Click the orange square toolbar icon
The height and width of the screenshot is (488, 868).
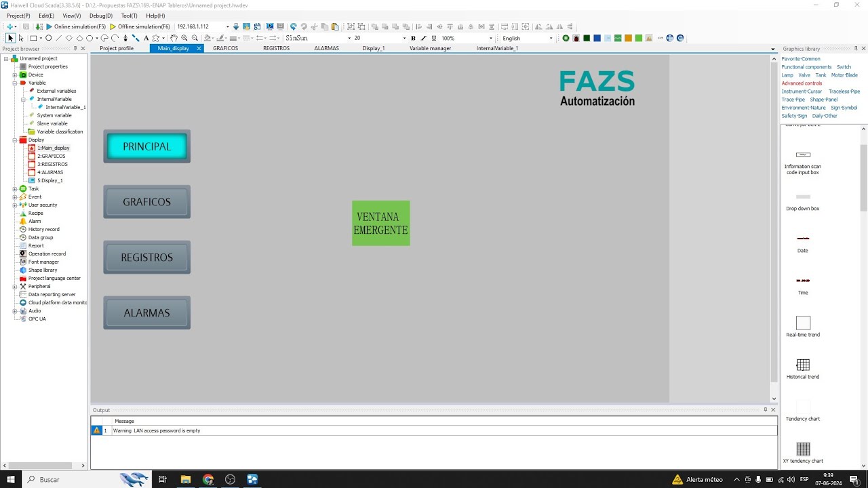pos(628,38)
